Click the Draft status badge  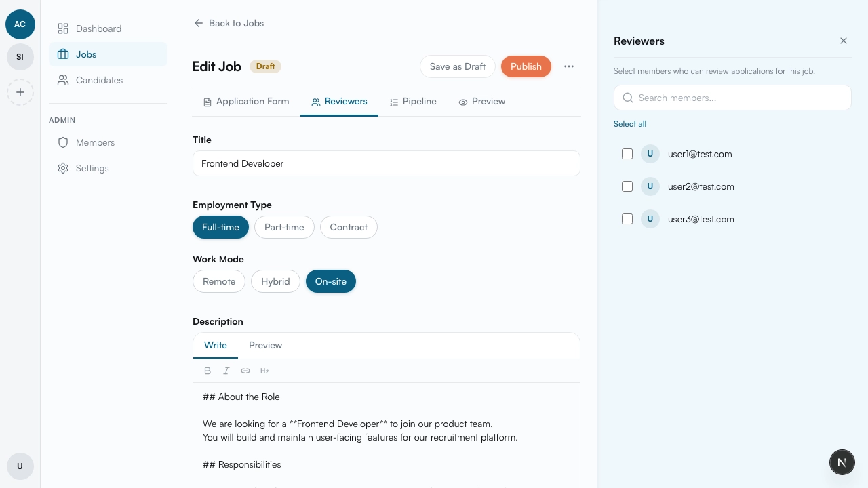point(266,66)
